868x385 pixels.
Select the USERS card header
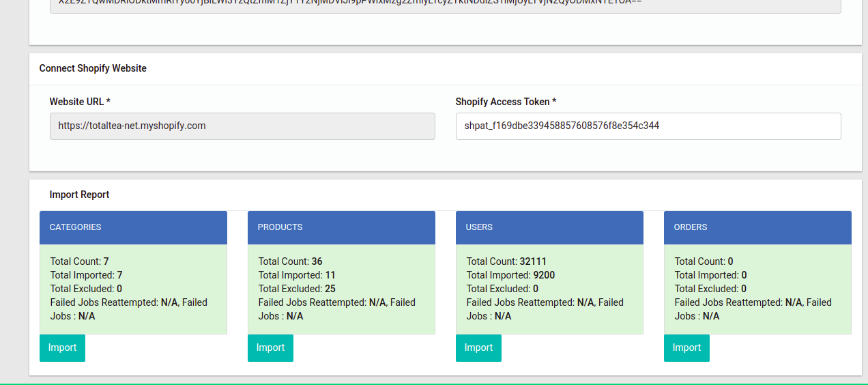[x=549, y=227]
